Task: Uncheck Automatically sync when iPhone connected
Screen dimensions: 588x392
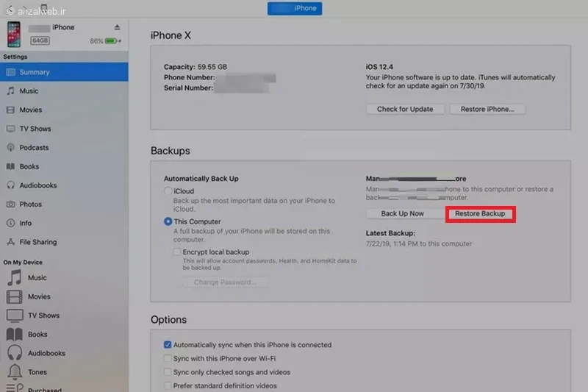Action: point(168,344)
